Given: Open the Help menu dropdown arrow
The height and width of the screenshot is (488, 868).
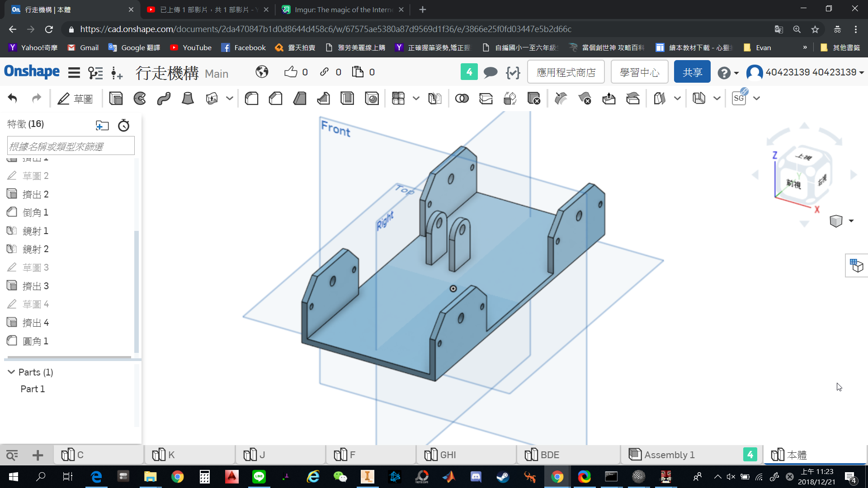Looking at the screenshot, I should click(736, 73).
